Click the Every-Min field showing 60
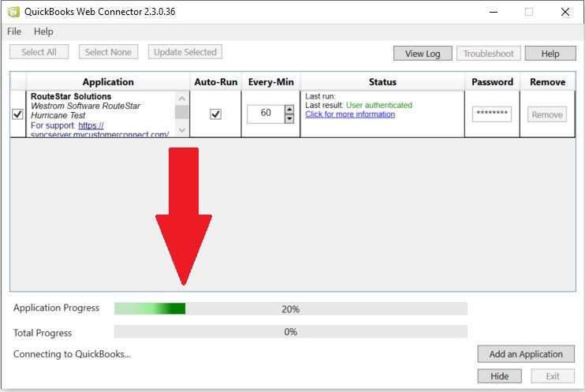 266,114
